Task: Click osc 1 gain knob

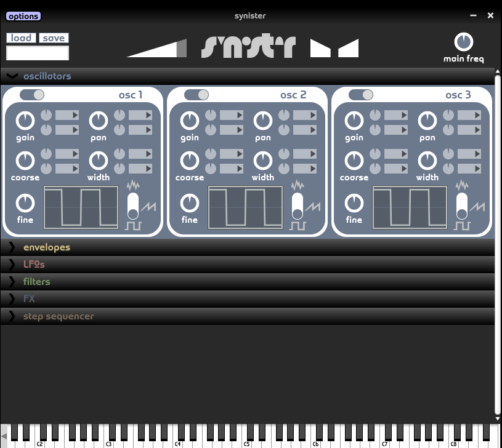Action: (x=25, y=121)
